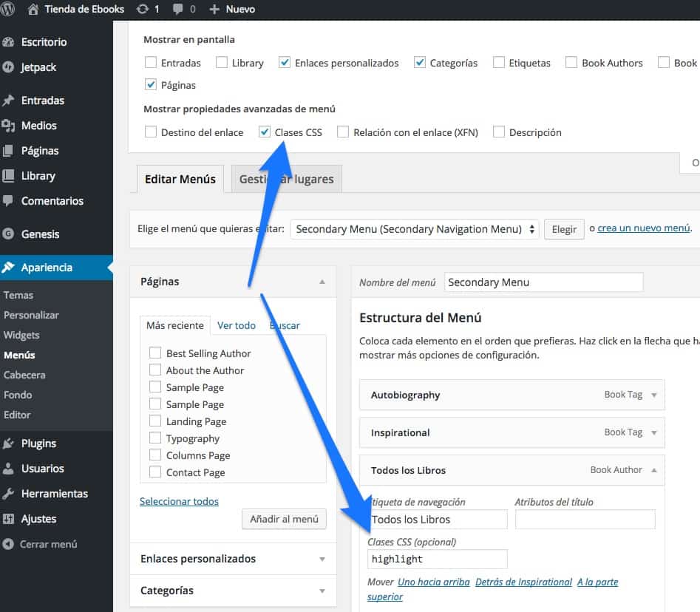700x612 pixels.
Task: Expand the Enlaces personalizados panel
Action: pyautogui.click(x=233, y=559)
